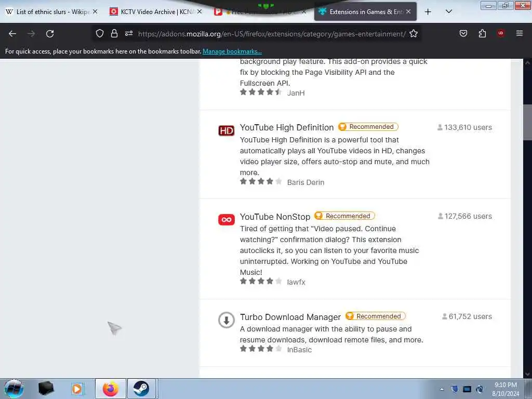Open a new tab with plus button

point(428,12)
